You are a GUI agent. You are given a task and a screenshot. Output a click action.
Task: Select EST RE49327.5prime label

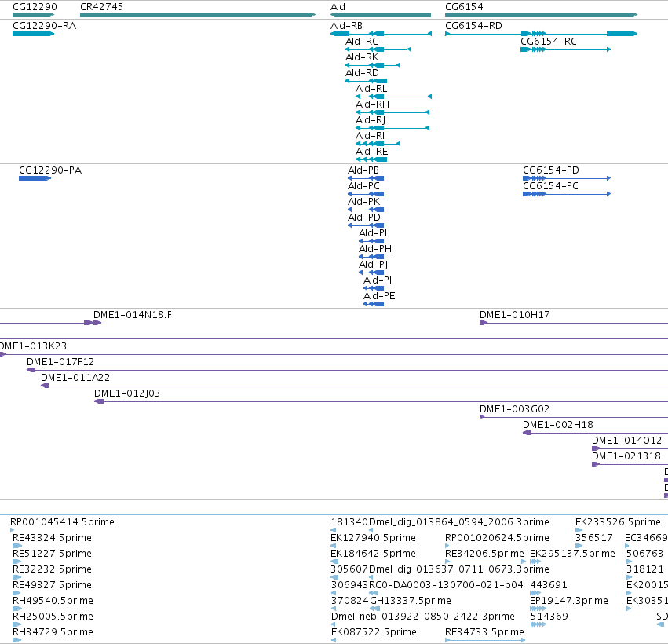(52, 585)
